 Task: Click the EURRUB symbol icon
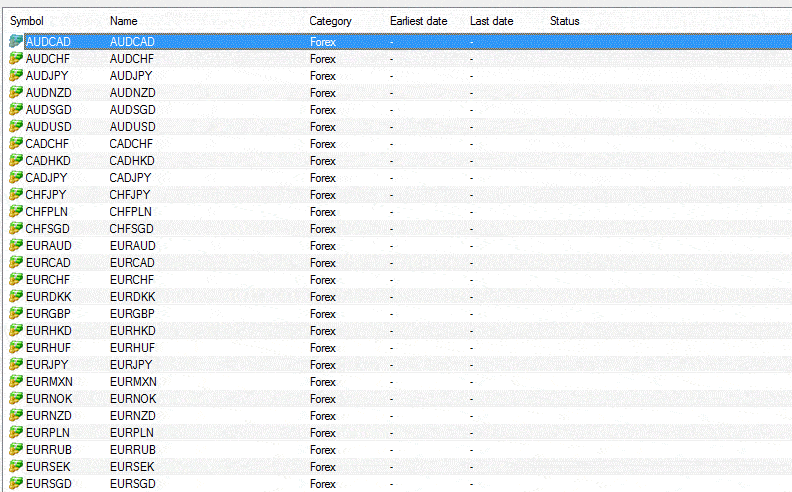coord(16,450)
